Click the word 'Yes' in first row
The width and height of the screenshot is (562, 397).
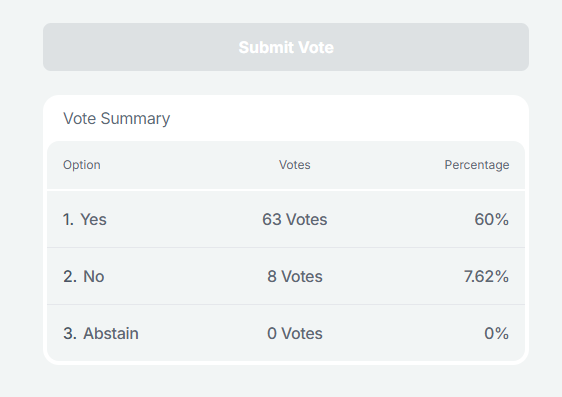pos(93,219)
